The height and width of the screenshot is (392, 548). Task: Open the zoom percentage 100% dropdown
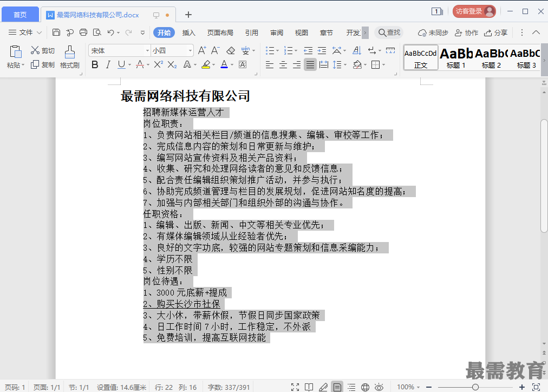coord(408,387)
